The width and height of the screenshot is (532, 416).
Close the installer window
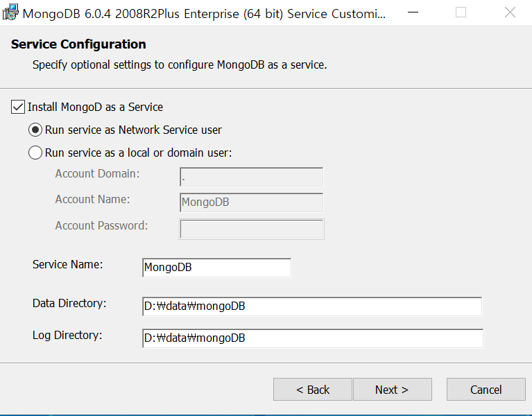pyautogui.click(x=510, y=12)
